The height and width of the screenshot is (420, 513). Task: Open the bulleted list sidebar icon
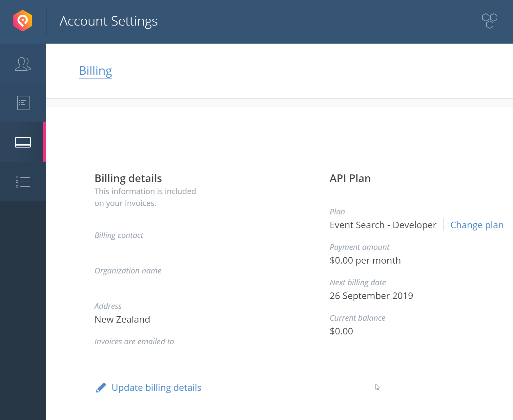coord(23,182)
